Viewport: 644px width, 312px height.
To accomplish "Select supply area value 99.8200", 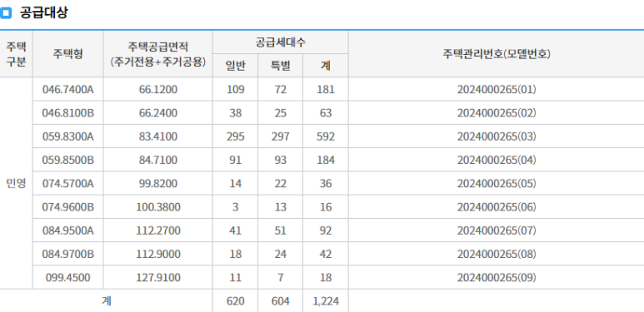I will coord(158,184).
